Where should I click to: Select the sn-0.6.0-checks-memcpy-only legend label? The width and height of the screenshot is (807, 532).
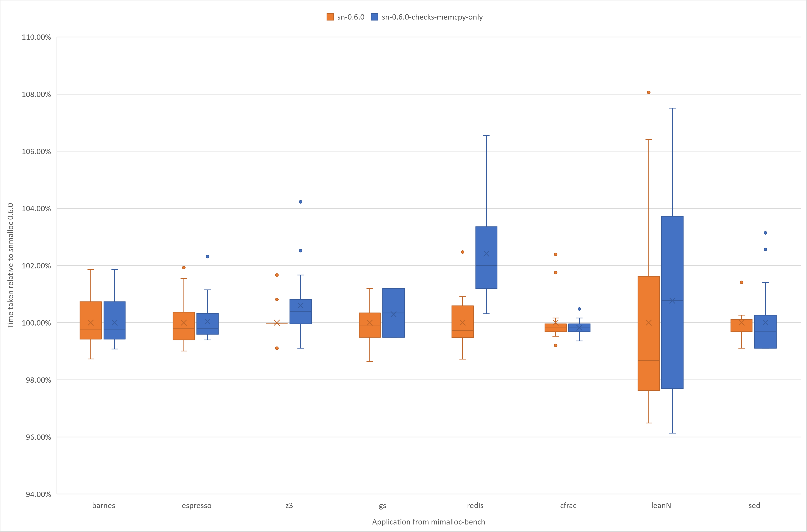(x=432, y=17)
